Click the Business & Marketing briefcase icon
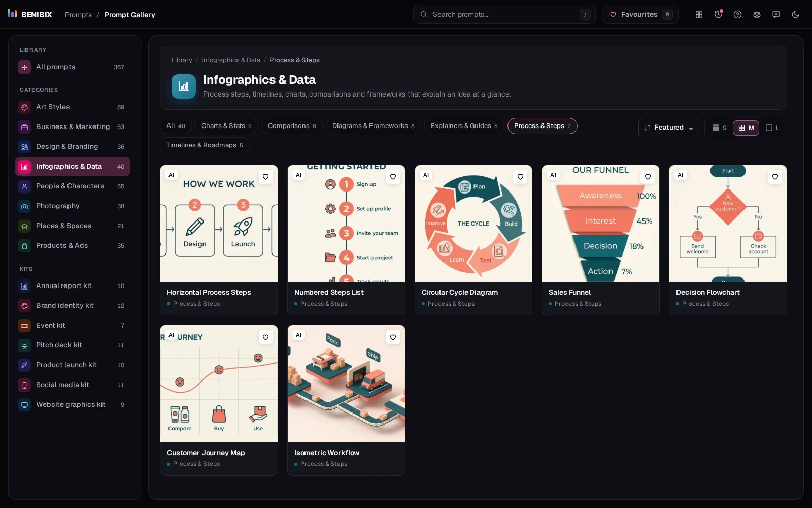The image size is (812, 508). coord(24,127)
